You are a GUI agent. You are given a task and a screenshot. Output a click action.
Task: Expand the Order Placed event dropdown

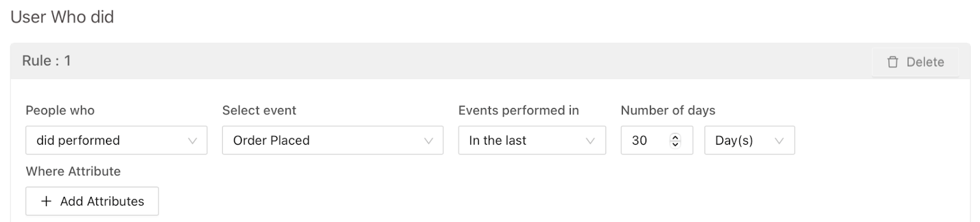click(333, 140)
